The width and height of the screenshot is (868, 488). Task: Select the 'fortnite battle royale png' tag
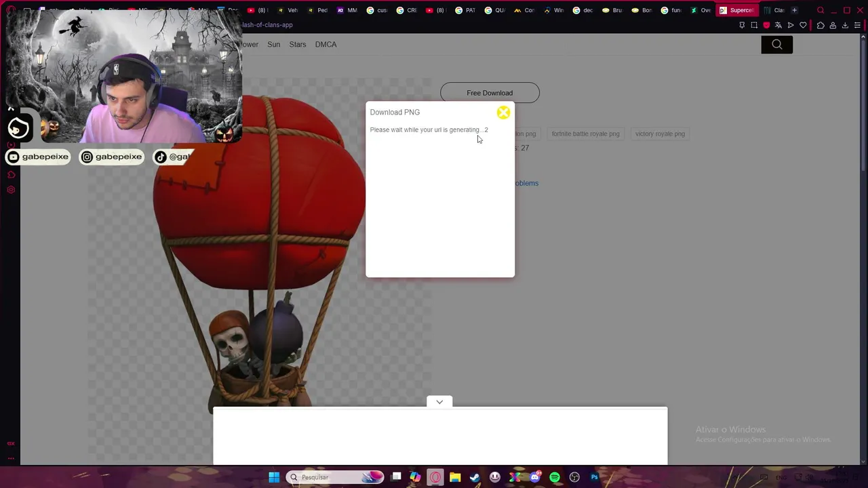(x=586, y=134)
